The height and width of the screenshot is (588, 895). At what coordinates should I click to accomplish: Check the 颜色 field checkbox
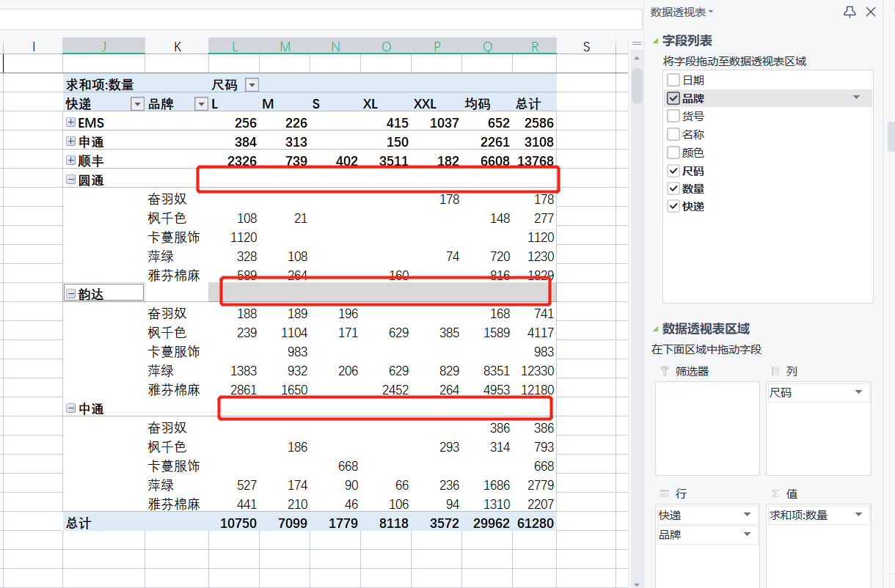(673, 152)
